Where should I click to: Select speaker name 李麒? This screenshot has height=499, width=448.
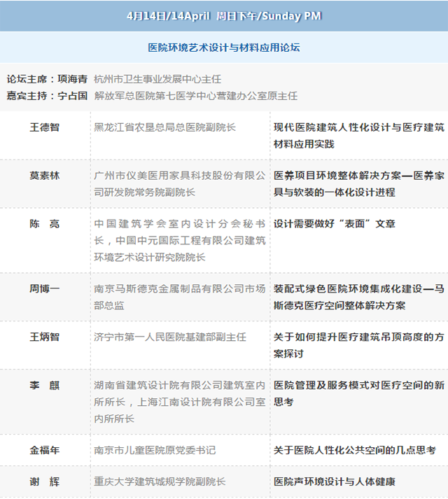click(44, 385)
